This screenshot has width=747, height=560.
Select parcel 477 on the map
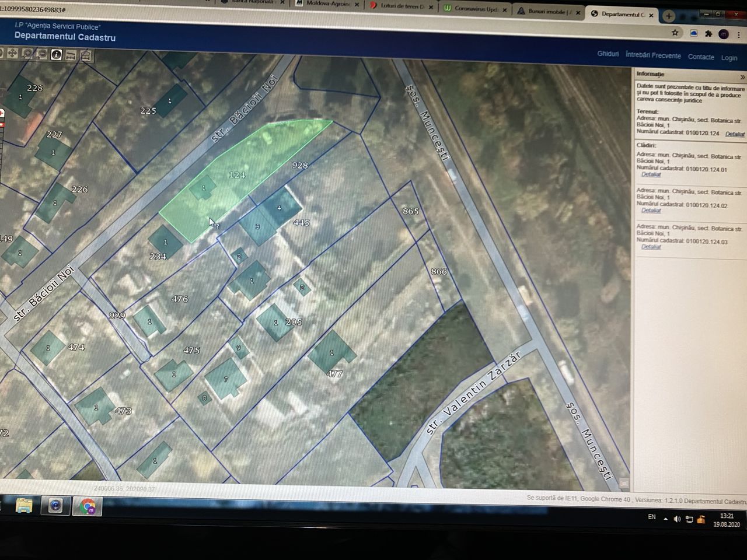334,374
